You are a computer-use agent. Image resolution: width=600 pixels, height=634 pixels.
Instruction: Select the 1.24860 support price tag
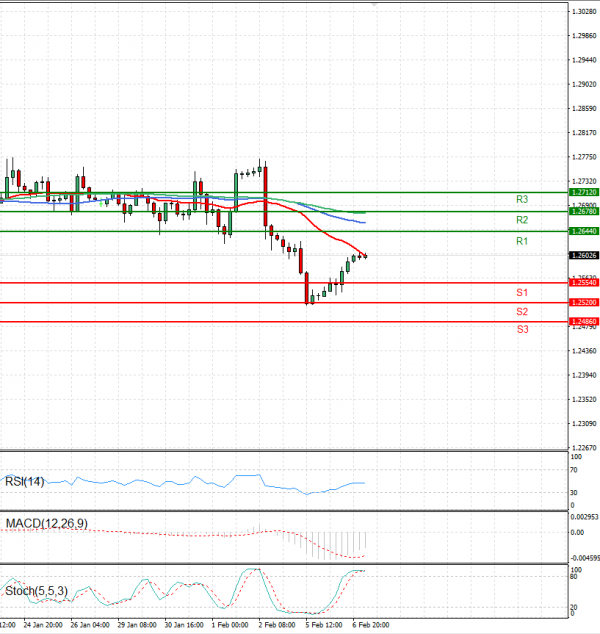coord(584,322)
